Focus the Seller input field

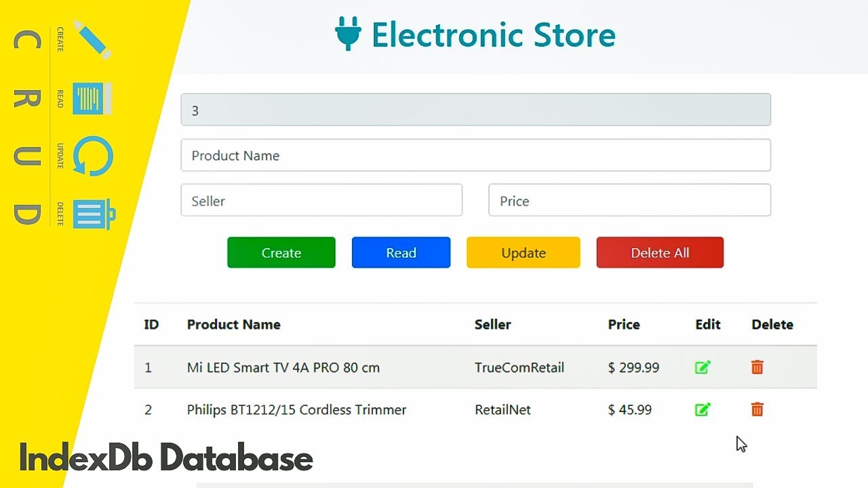tap(321, 201)
